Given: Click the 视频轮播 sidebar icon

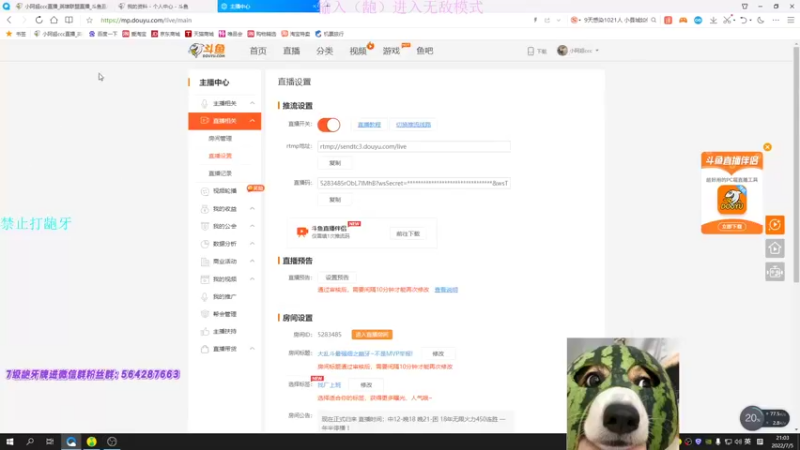Looking at the screenshot, I should 205,191.
